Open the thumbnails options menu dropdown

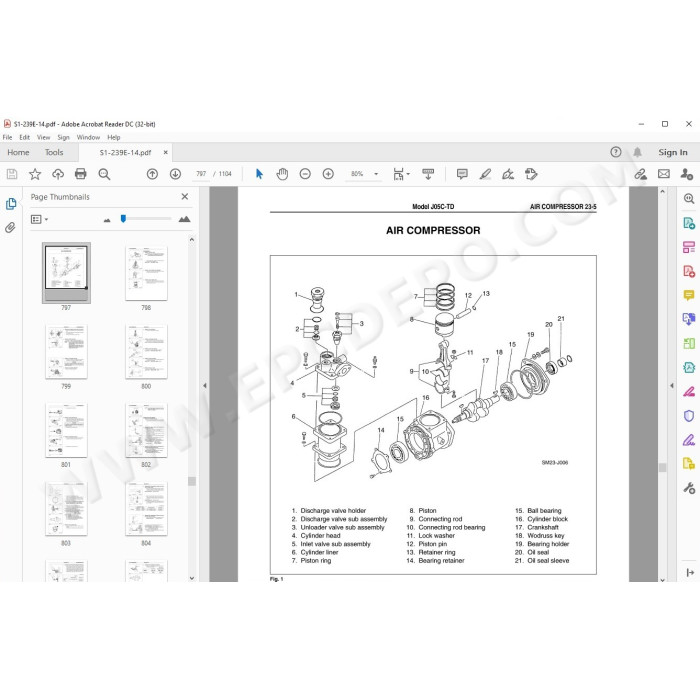(39, 219)
